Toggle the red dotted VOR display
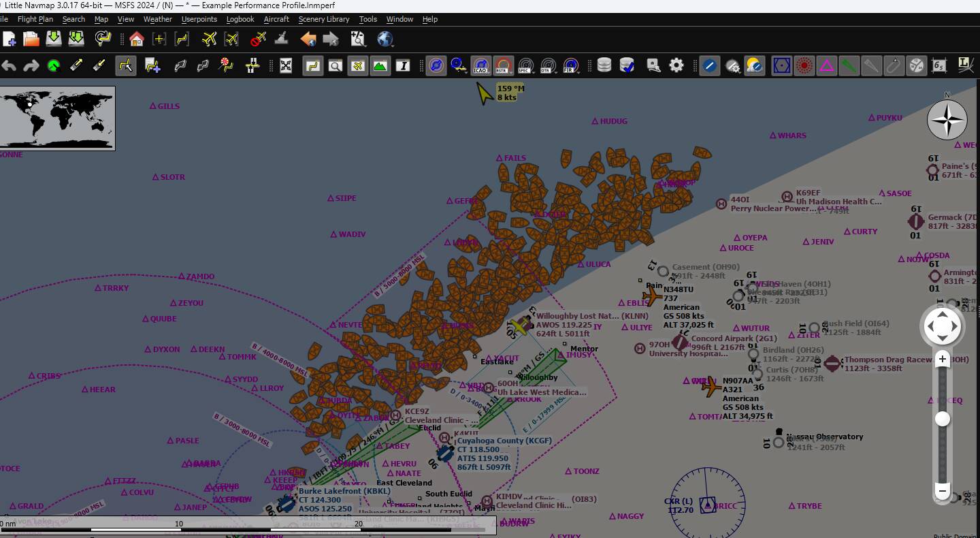980x538 pixels. click(804, 65)
